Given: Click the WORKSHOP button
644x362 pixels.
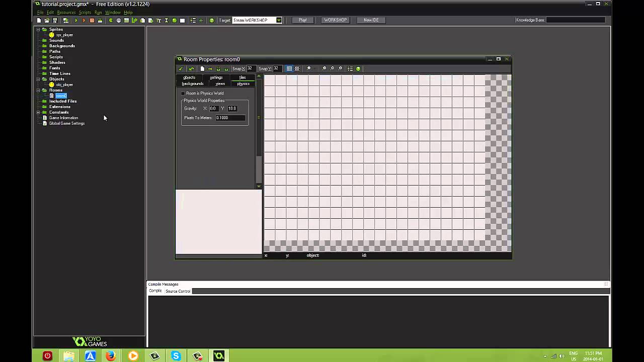Looking at the screenshot, I should (336, 20).
